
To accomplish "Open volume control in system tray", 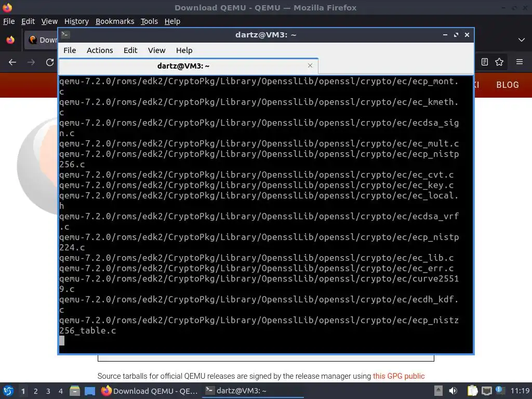I will click(453, 391).
